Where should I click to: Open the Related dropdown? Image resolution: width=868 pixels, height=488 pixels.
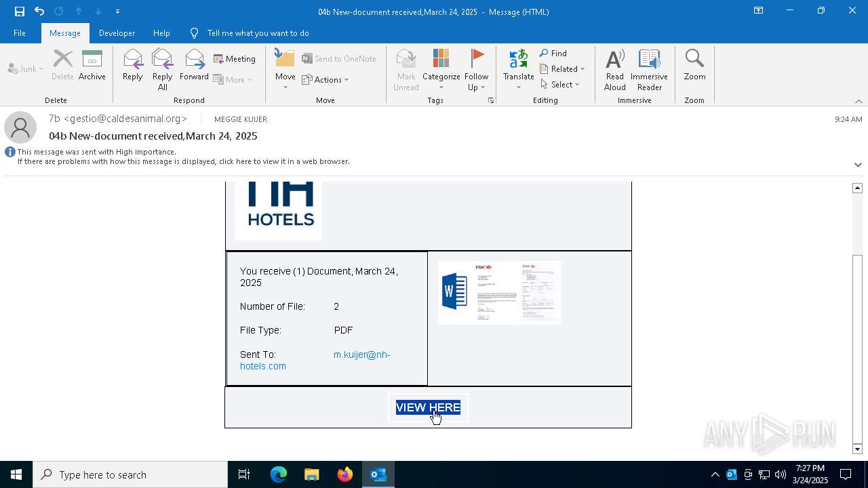tap(562, 69)
